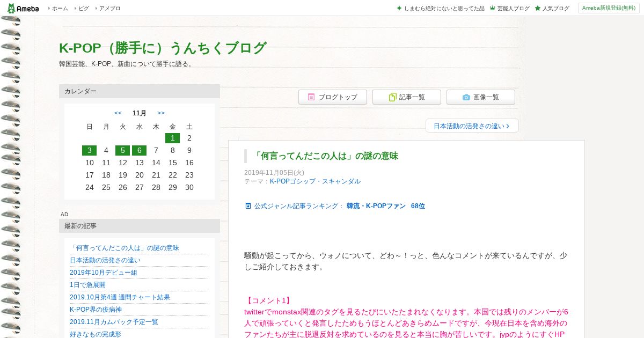Click the カレンダー section header
Viewport: 644px width, 338px height.
(140, 91)
